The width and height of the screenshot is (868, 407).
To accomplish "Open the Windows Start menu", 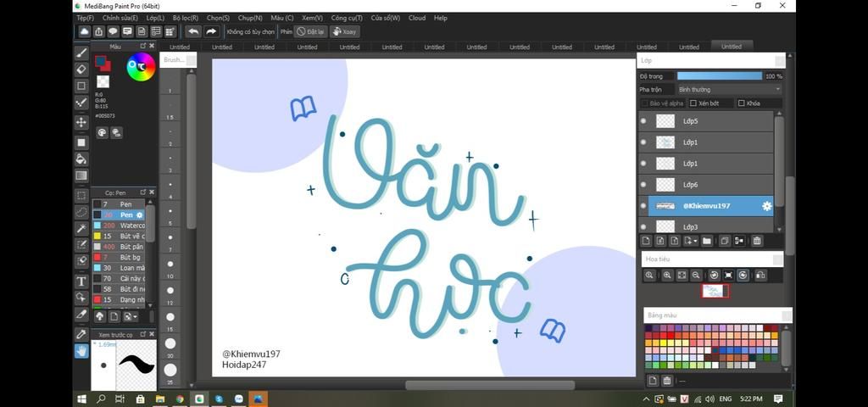I will [x=82, y=399].
